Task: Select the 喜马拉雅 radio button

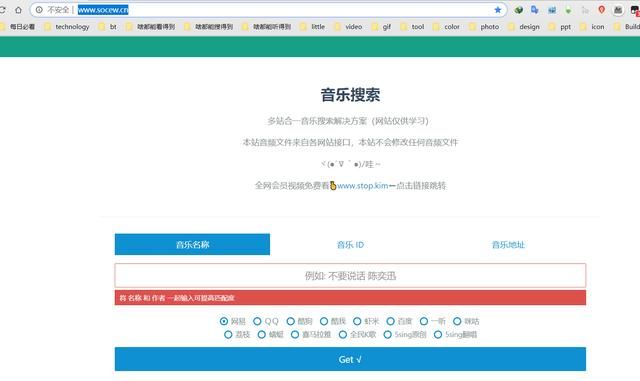Action: pyautogui.click(x=295, y=334)
